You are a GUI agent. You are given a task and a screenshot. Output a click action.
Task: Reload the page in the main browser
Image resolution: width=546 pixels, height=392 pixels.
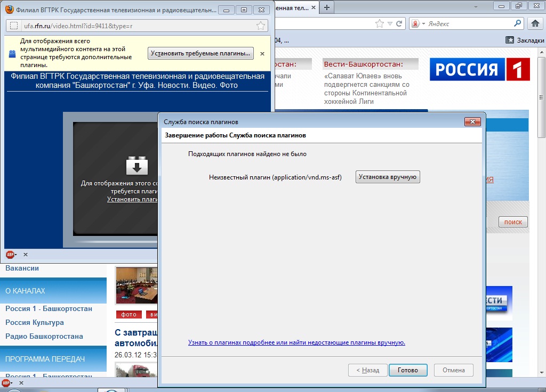[398, 23]
